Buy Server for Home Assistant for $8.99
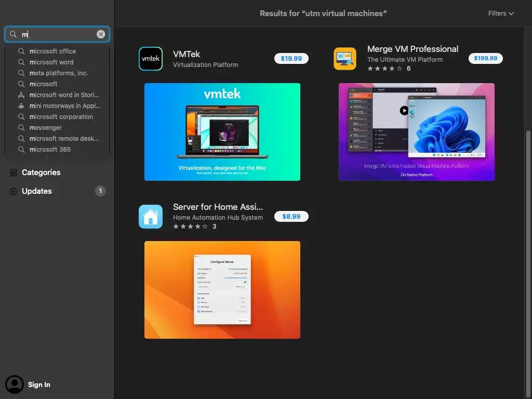This screenshot has height=399, width=532. tap(291, 217)
